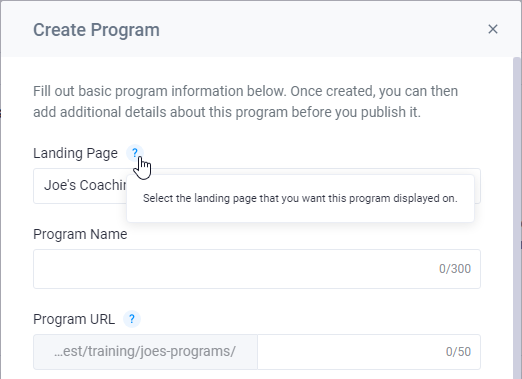Click the landing page tooltip text
Image resolution: width=522 pixels, height=379 pixels.
coord(300,198)
